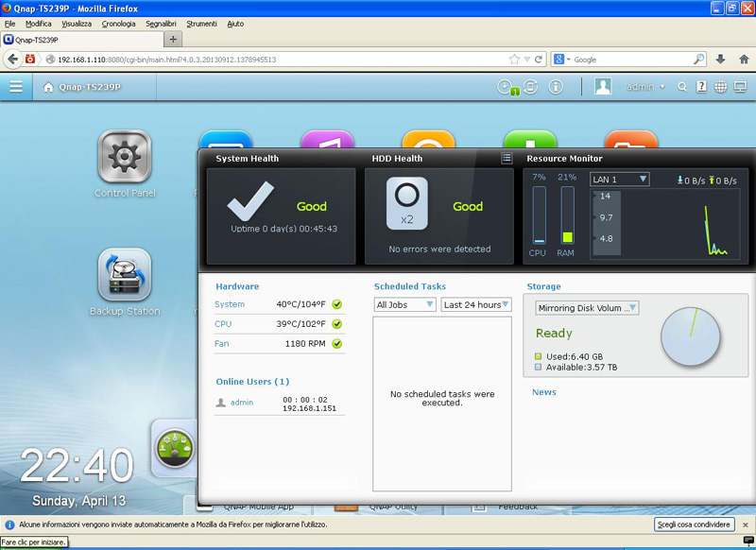The height and width of the screenshot is (550, 756).
Task: Expand the Last 24 hours dropdown
Action: pos(475,304)
